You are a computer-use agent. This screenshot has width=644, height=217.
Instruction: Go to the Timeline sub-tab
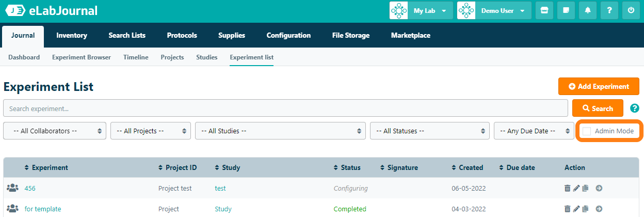[x=136, y=57]
